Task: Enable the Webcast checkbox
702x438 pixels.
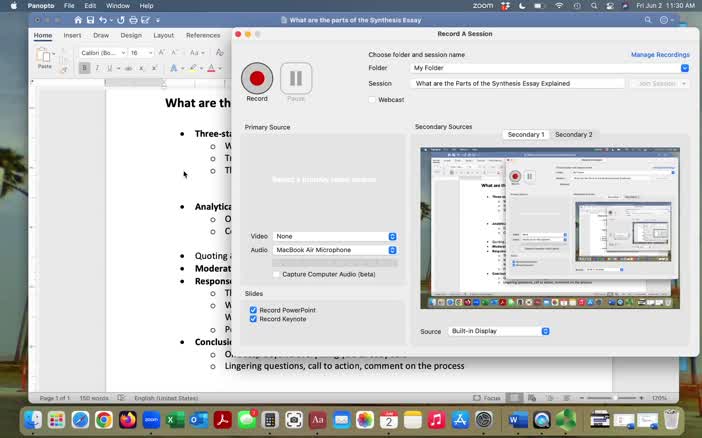Action: 373,100
